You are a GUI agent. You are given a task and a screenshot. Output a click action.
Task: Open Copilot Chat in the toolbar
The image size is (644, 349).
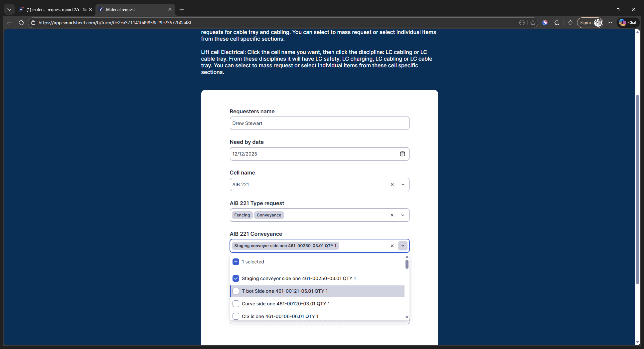point(628,23)
